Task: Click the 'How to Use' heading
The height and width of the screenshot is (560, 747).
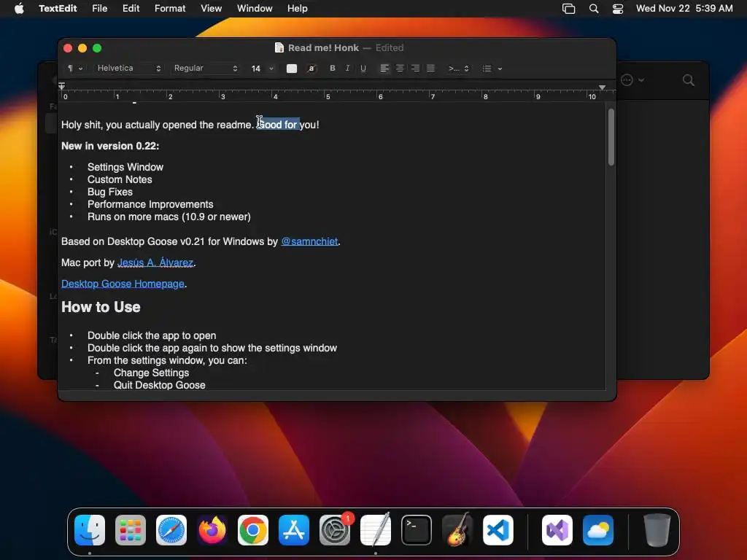Action: (101, 307)
